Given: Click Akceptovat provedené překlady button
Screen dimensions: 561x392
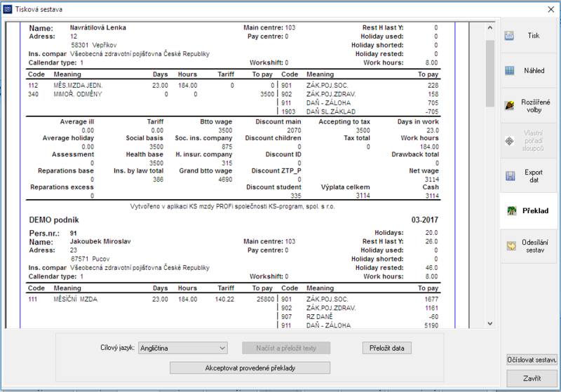Looking at the screenshot, I should coord(250,367).
